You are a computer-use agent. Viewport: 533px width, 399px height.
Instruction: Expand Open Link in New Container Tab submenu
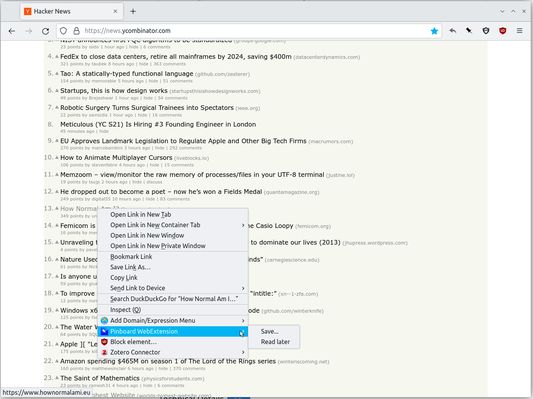point(173,225)
